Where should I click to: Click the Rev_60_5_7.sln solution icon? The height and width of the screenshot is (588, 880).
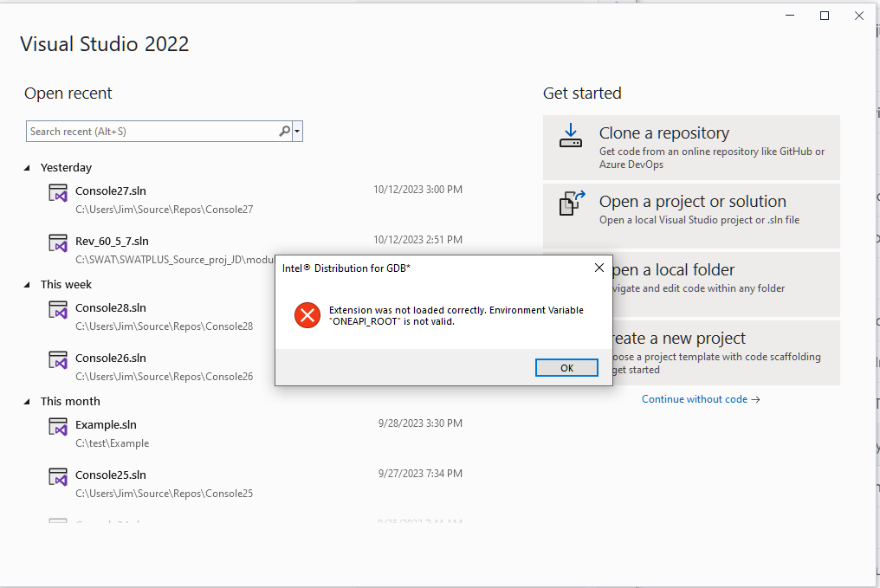click(57, 242)
